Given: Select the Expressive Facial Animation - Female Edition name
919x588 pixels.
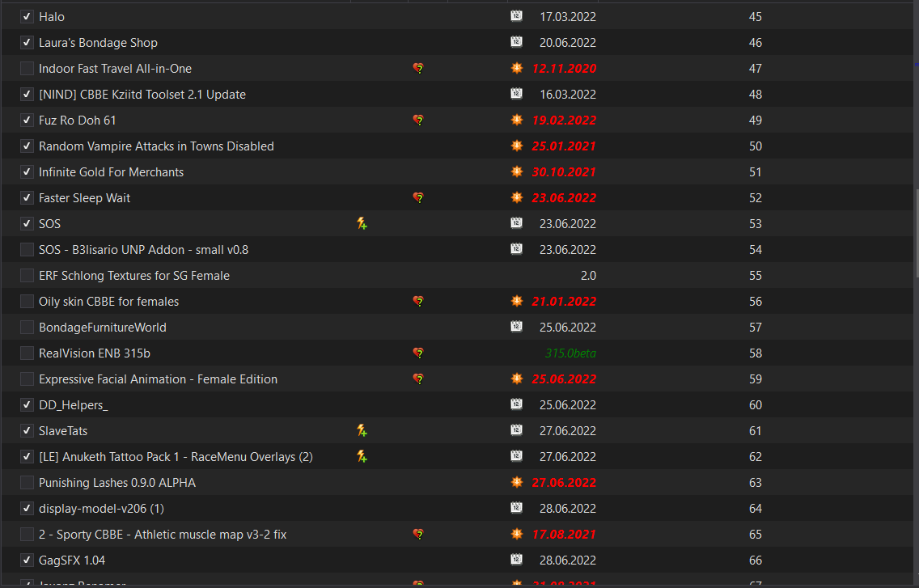Looking at the screenshot, I should [159, 379].
